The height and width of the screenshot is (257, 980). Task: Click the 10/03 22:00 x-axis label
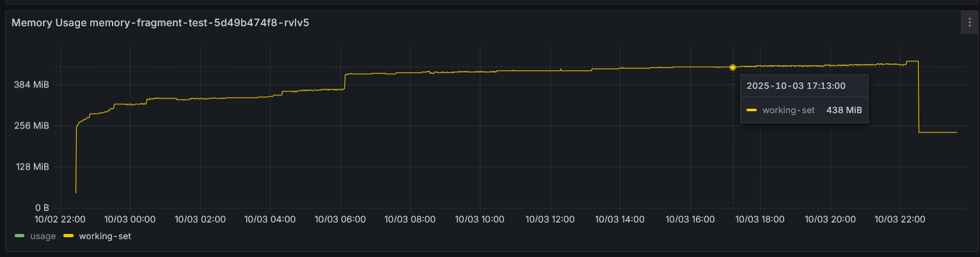900,219
